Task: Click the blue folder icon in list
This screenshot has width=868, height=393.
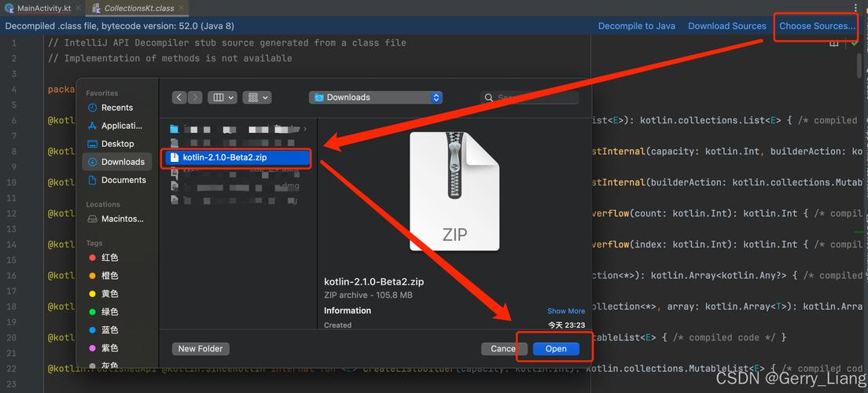Action: pyautogui.click(x=175, y=129)
